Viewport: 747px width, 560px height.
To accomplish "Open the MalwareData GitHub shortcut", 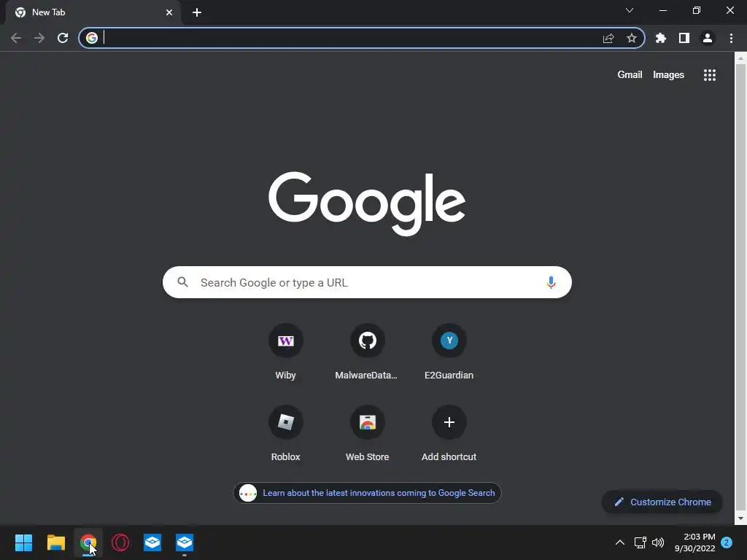I will (x=368, y=352).
